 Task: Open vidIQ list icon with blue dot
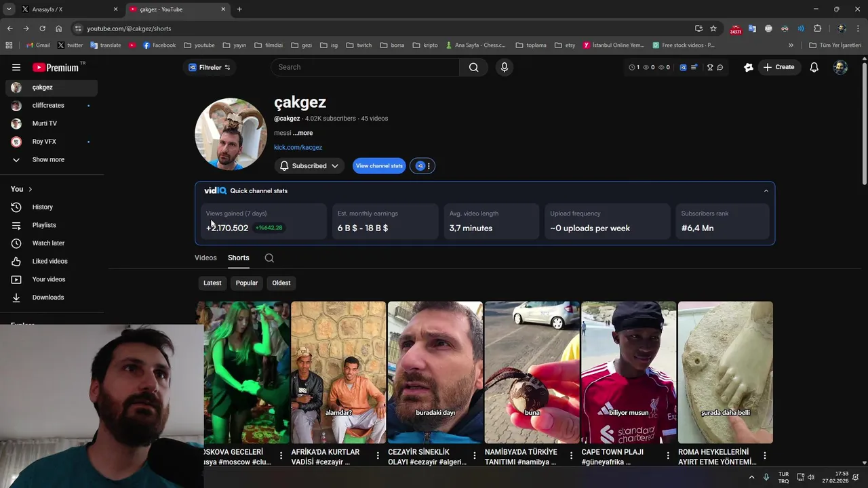pos(694,67)
